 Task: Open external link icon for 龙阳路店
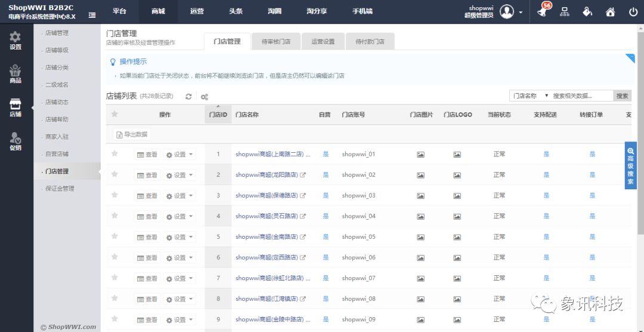tap(303, 175)
